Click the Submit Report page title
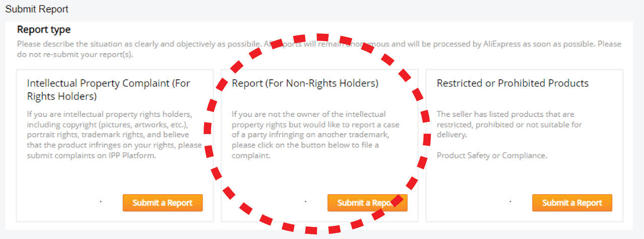644x239 pixels. (x=37, y=9)
